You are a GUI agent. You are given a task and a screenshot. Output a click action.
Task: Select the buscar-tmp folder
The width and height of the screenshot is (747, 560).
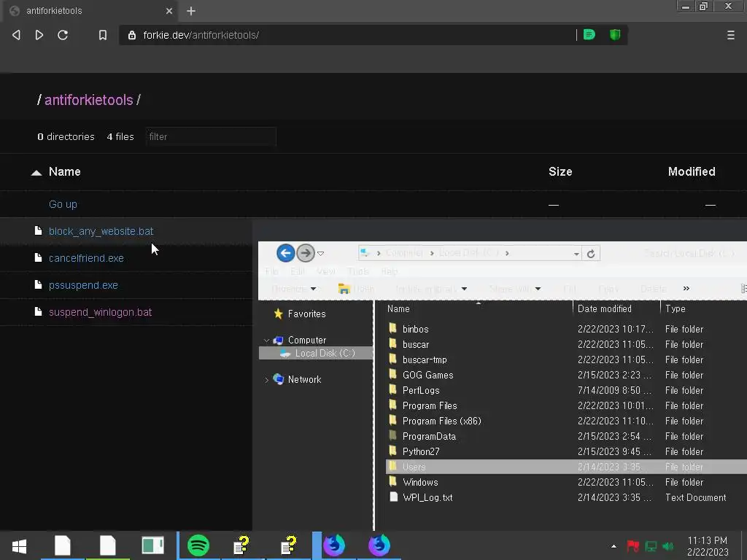(425, 360)
